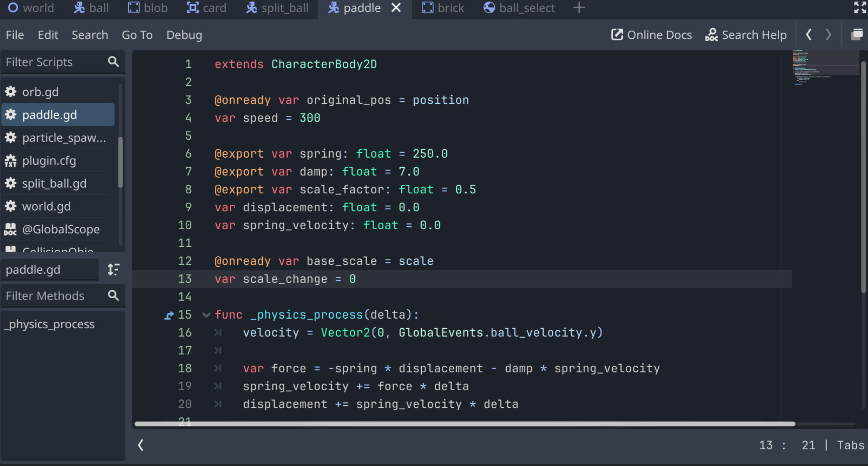Click the floating script editor window icon
The image size is (868, 466).
point(856,35)
